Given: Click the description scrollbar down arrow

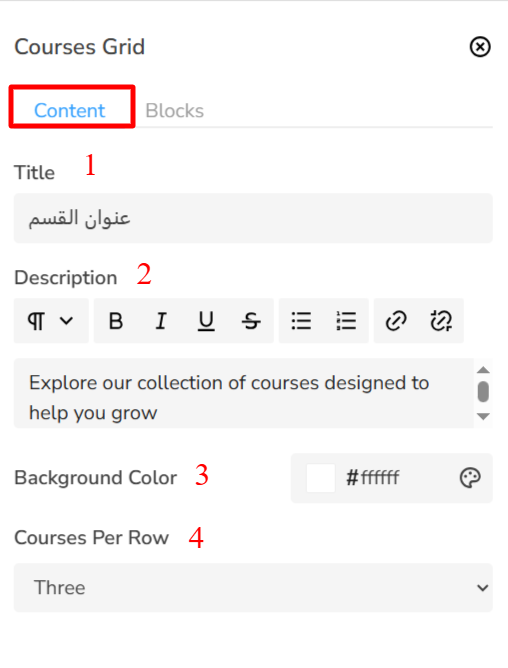Looking at the screenshot, I should click(x=483, y=416).
